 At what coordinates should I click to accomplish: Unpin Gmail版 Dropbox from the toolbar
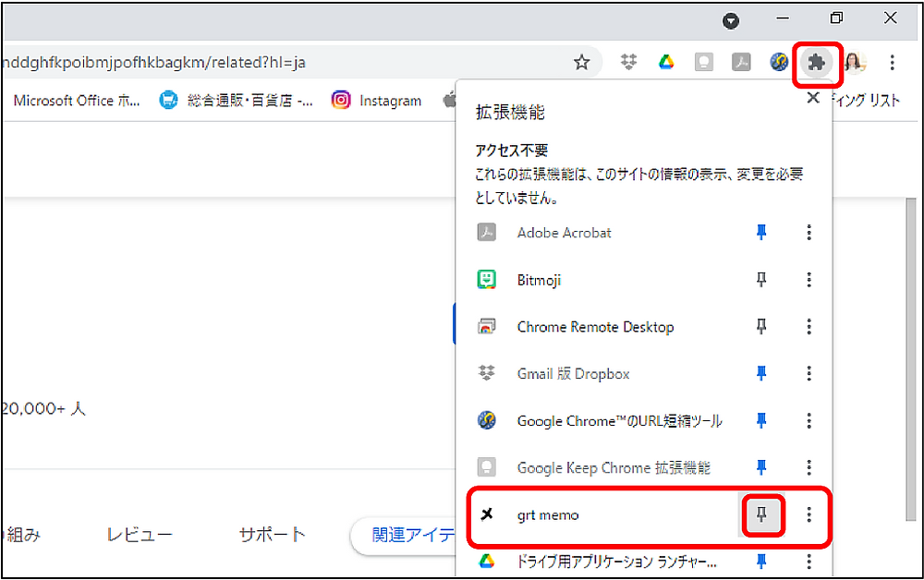[x=761, y=373]
